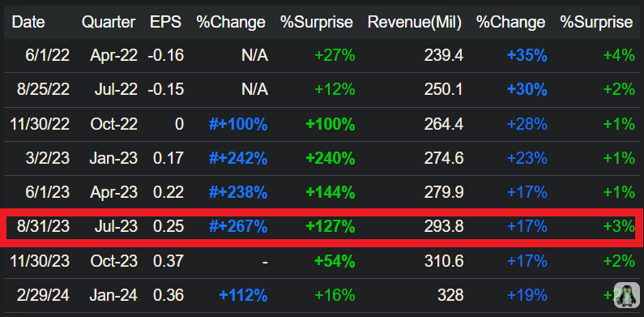Screen dimensions: 644x317
Task: Click the +35% revenue change value
Action: click(x=527, y=55)
